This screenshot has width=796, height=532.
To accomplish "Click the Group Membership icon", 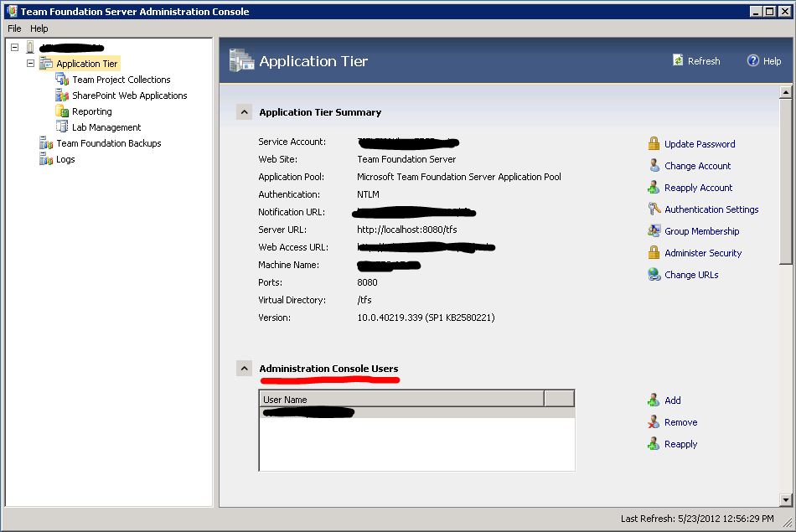I will [654, 230].
